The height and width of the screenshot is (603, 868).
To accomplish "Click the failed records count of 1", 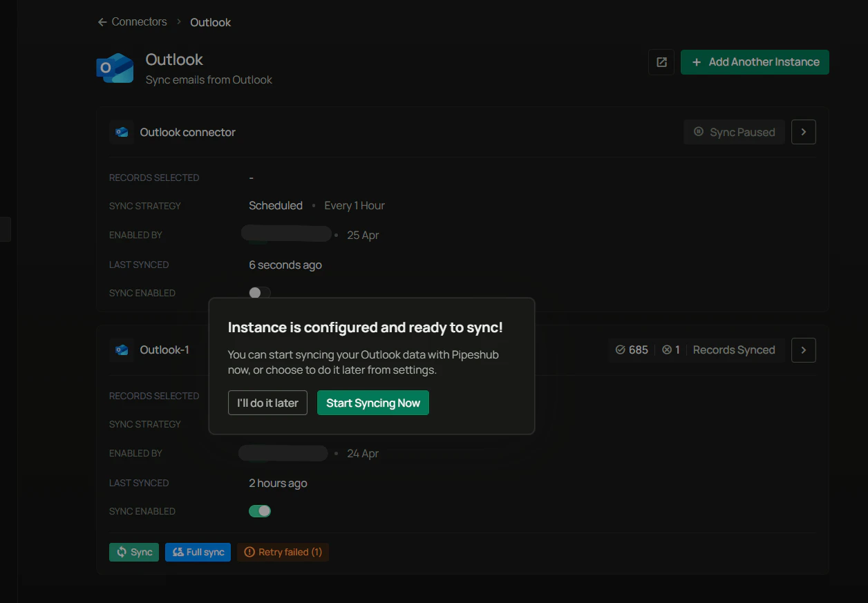I will (x=671, y=350).
